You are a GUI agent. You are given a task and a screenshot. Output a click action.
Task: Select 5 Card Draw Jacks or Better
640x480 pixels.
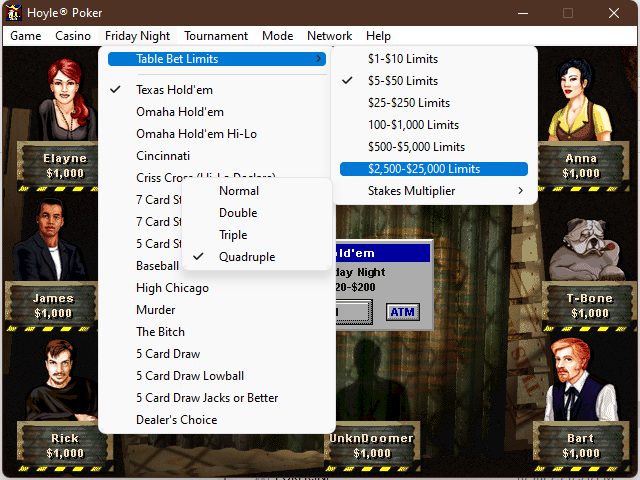(x=217, y=398)
